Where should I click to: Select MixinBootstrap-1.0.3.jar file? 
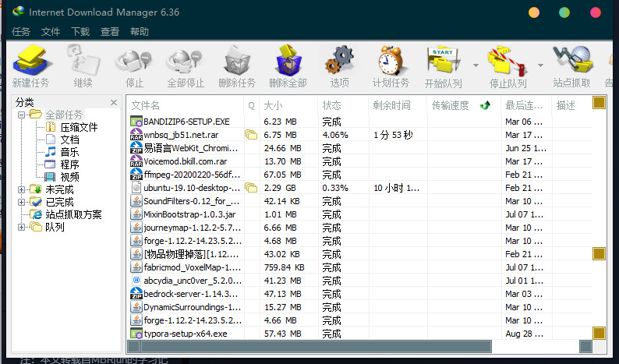[x=361, y=214]
